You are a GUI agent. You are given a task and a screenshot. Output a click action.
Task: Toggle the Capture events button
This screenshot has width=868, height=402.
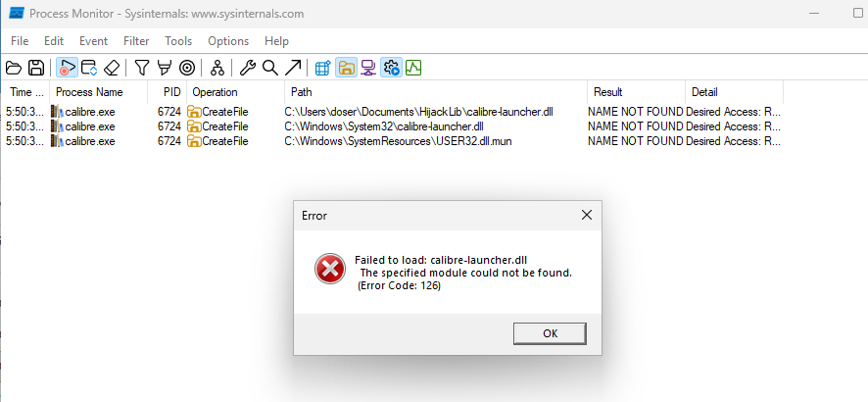(67, 68)
